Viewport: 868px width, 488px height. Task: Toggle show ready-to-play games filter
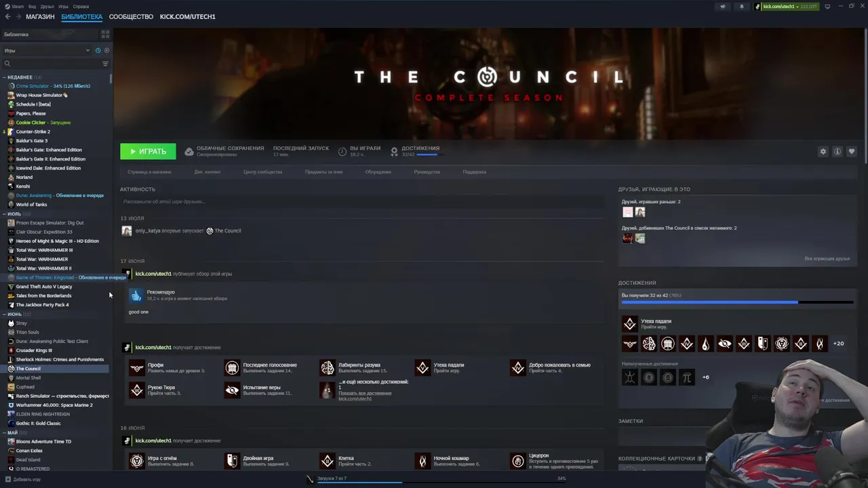point(106,50)
